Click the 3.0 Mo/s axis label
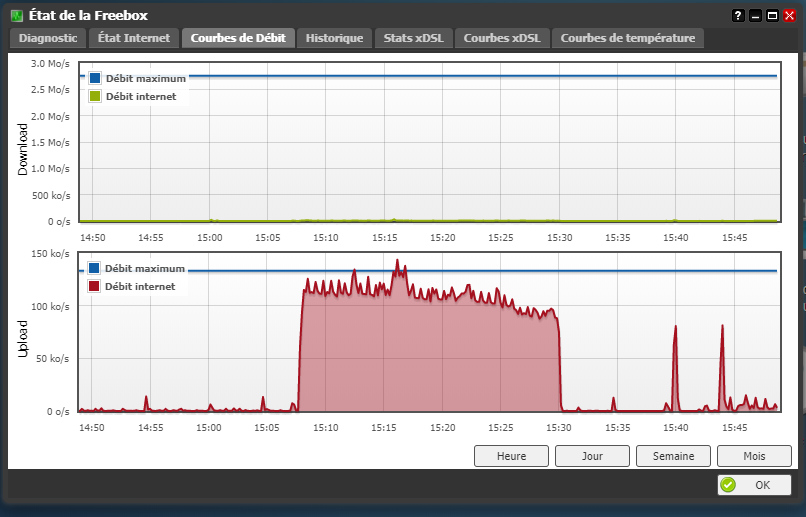 click(50, 64)
